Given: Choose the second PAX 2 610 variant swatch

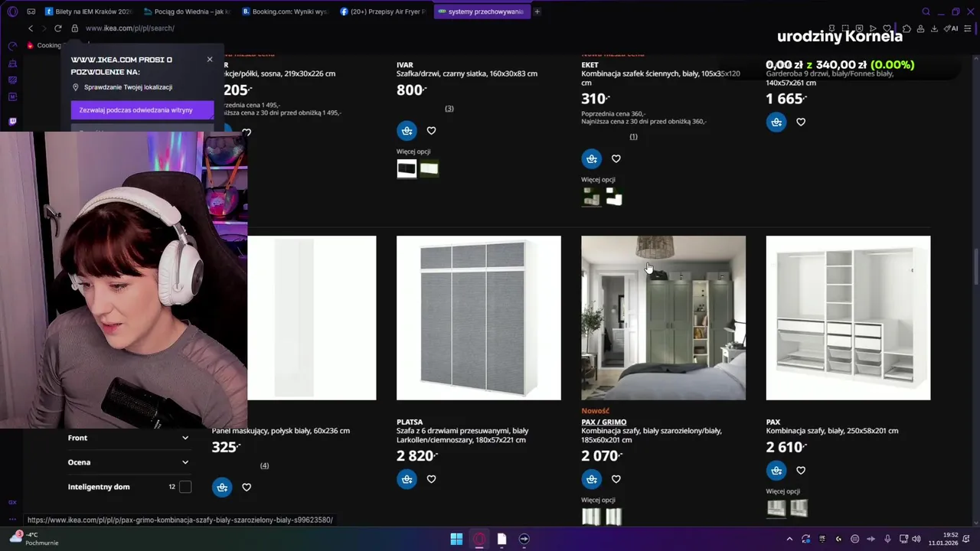Looking at the screenshot, I should pyautogui.click(x=799, y=508).
